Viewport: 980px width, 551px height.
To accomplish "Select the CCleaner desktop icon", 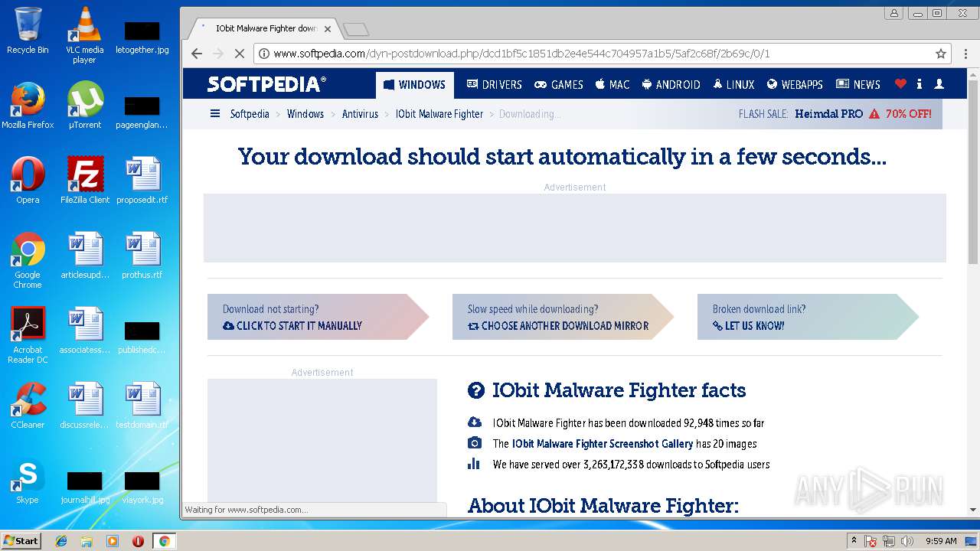I will click(28, 406).
